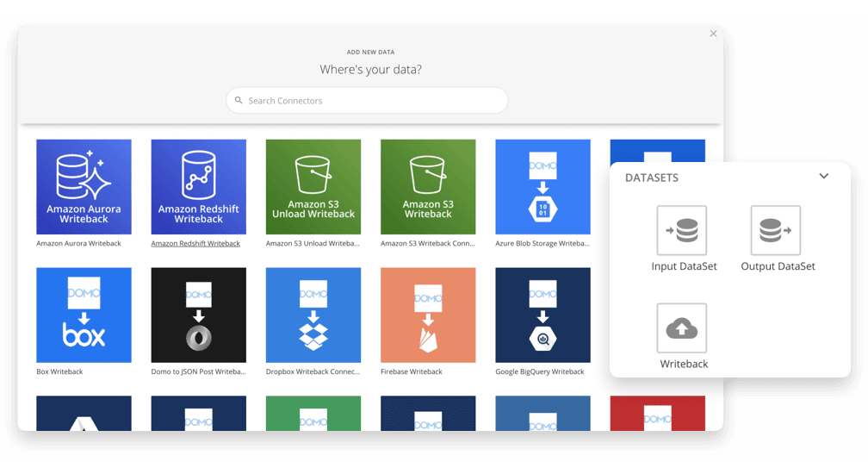The image size is (868, 474).
Task: Close the Add New Data dialog
Action: [714, 34]
